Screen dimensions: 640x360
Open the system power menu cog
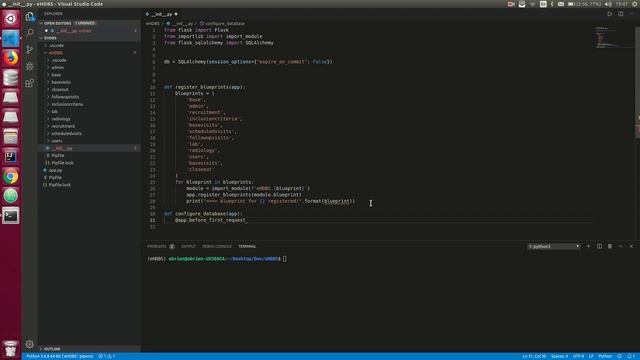coord(635,4)
